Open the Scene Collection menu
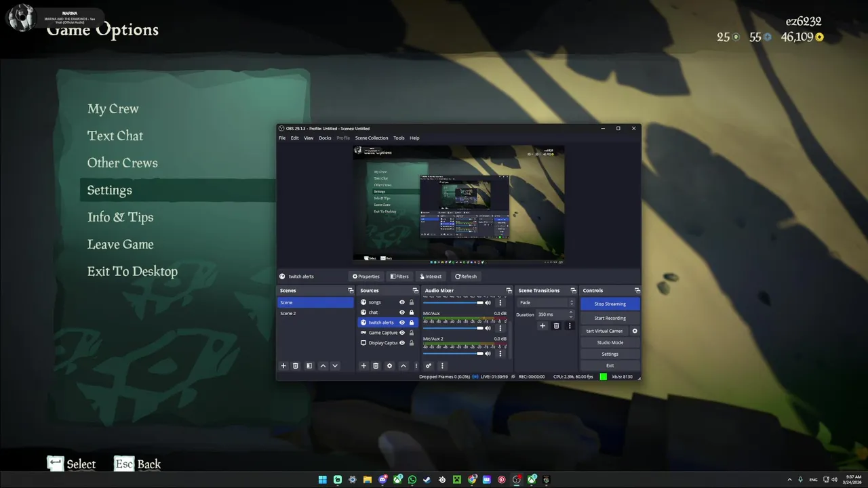 pos(372,138)
